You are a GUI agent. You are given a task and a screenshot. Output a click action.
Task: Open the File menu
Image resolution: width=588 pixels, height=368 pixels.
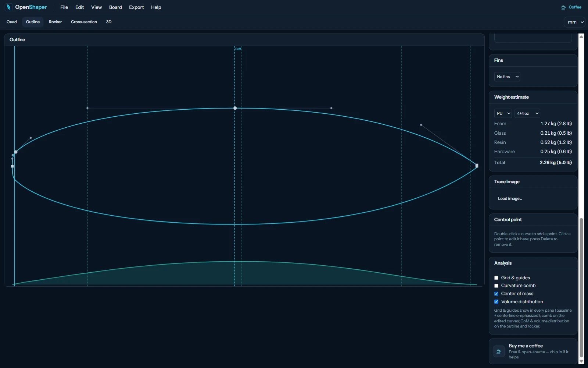[x=64, y=7]
